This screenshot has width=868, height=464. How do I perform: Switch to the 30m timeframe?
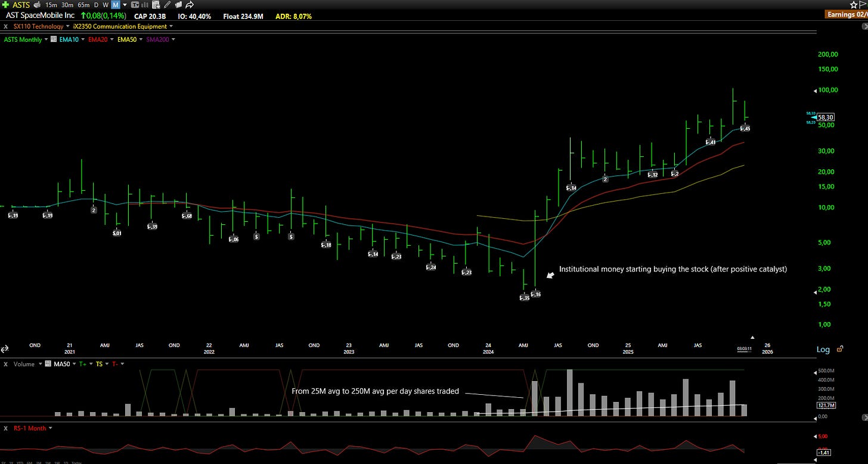tap(67, 5)
